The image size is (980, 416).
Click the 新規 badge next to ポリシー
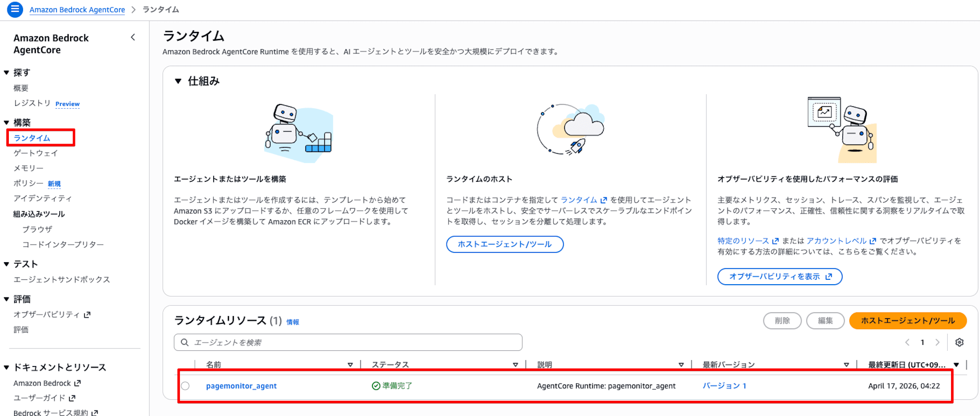[x=54, y=184]
